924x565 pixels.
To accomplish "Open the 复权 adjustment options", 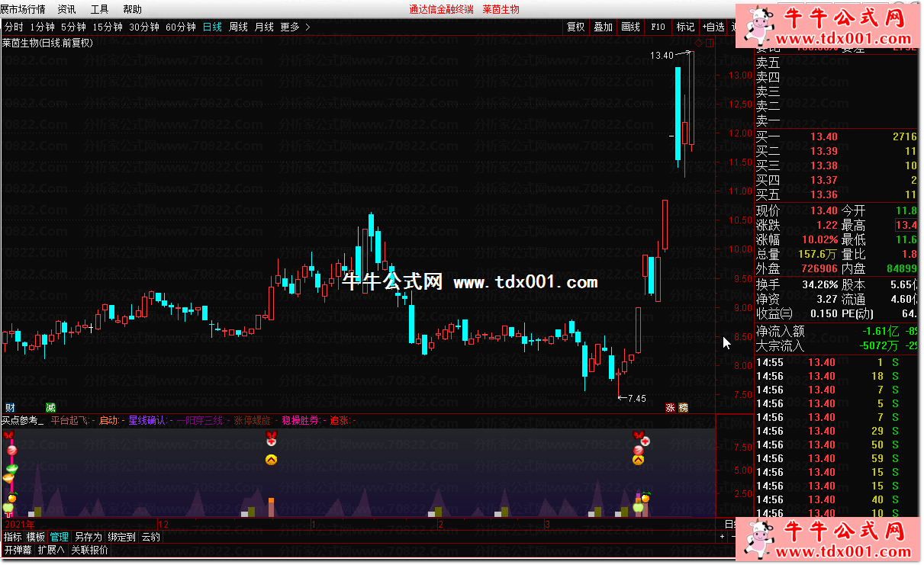I will coord(575,27).
